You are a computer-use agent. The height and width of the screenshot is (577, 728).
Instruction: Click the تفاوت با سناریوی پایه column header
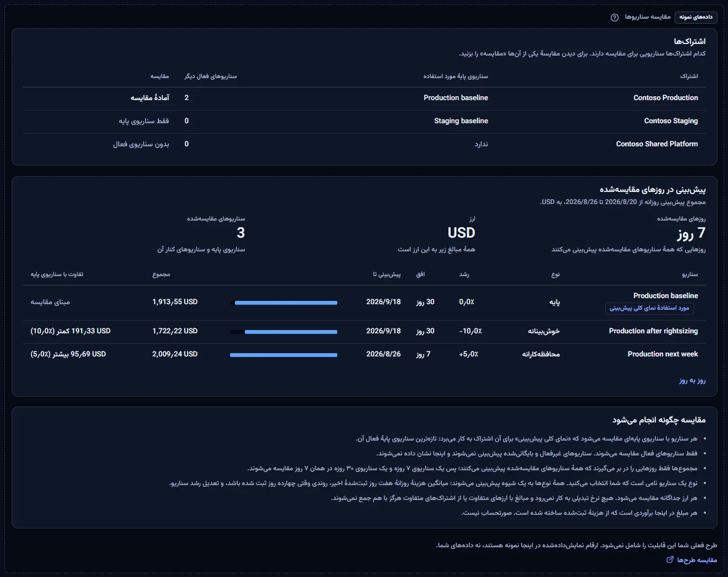[x=57, y=274]
